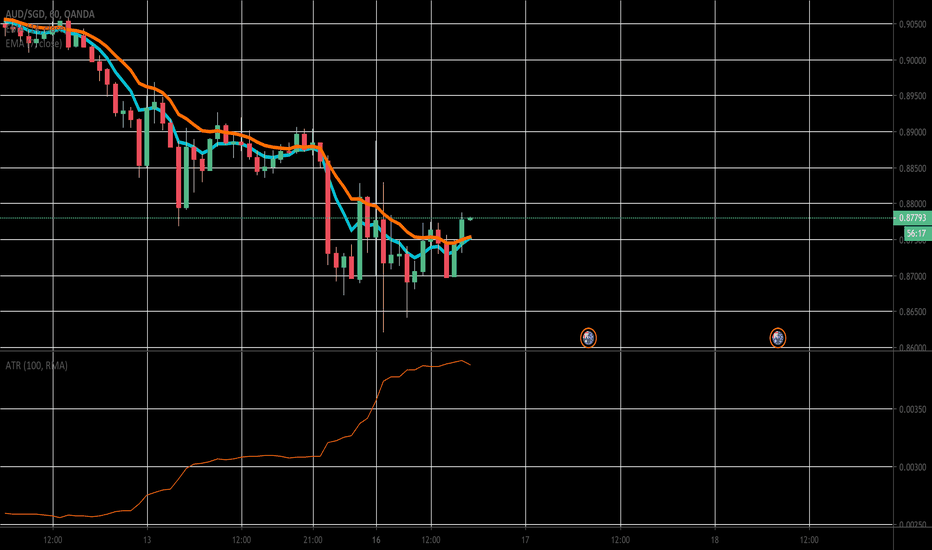This screenshot has height=550, width=932.
Task: Click the 0.86500 price axis label
Action: (912, 312)
